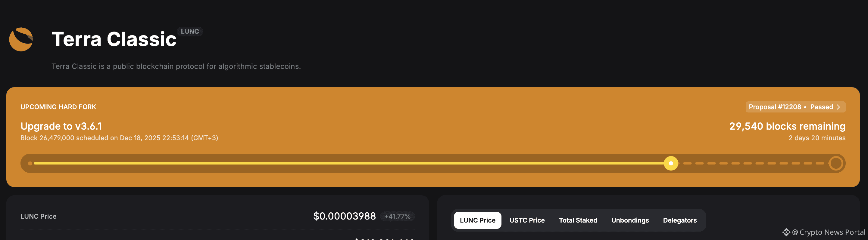Click the Upgrade to v3.6.1 heading
This screenshot has height=240, width=868.
(62, 126)
